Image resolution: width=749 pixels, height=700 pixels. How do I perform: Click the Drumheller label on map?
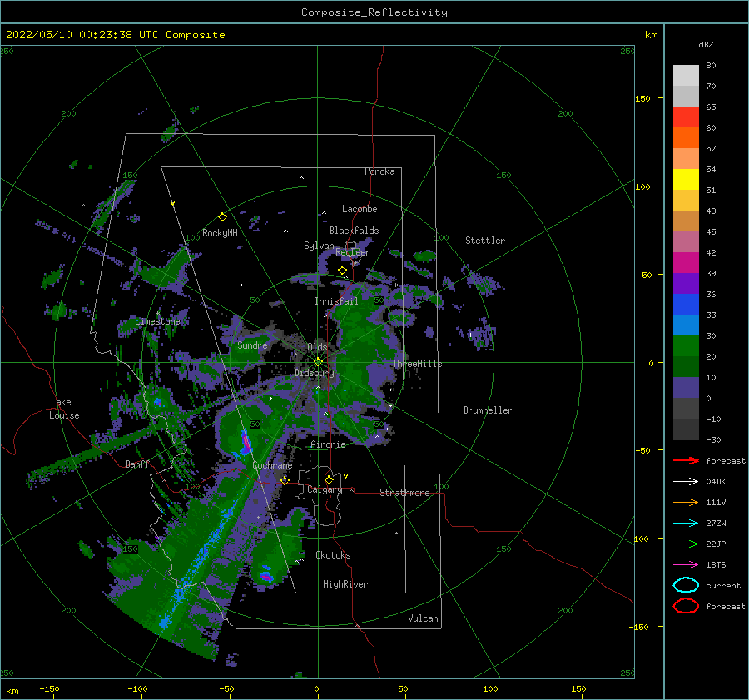click(488, 410)
